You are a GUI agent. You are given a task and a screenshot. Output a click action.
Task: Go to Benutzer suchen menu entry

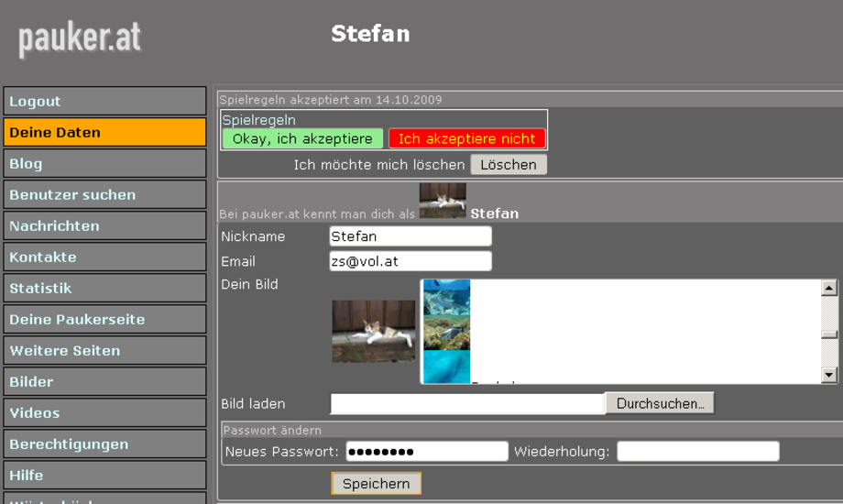tap(104, 194)
